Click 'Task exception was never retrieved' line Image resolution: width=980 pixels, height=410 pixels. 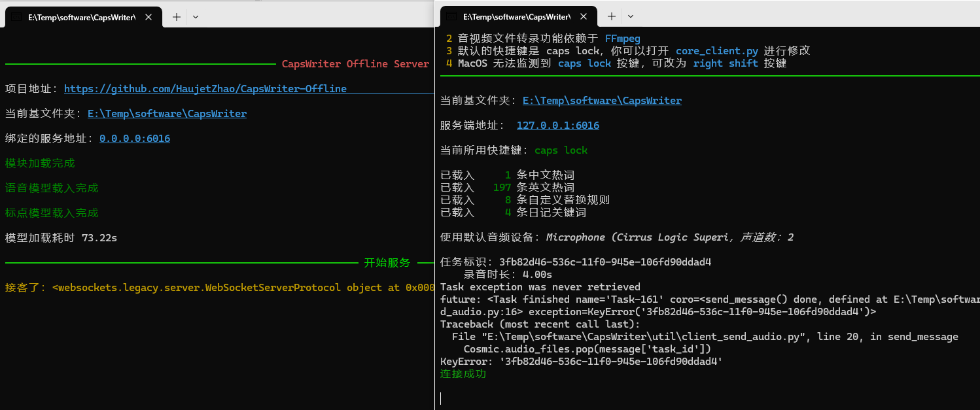[540, 287]
